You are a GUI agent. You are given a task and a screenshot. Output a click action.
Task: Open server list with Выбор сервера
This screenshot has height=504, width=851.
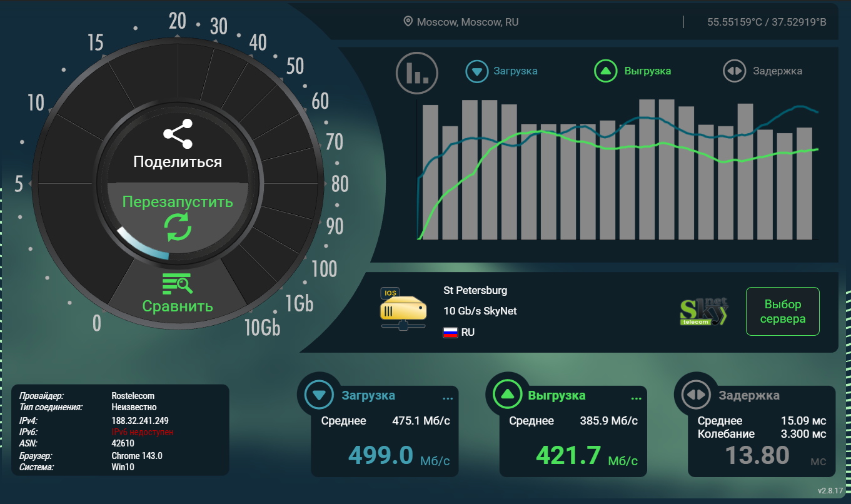(782, 311)
